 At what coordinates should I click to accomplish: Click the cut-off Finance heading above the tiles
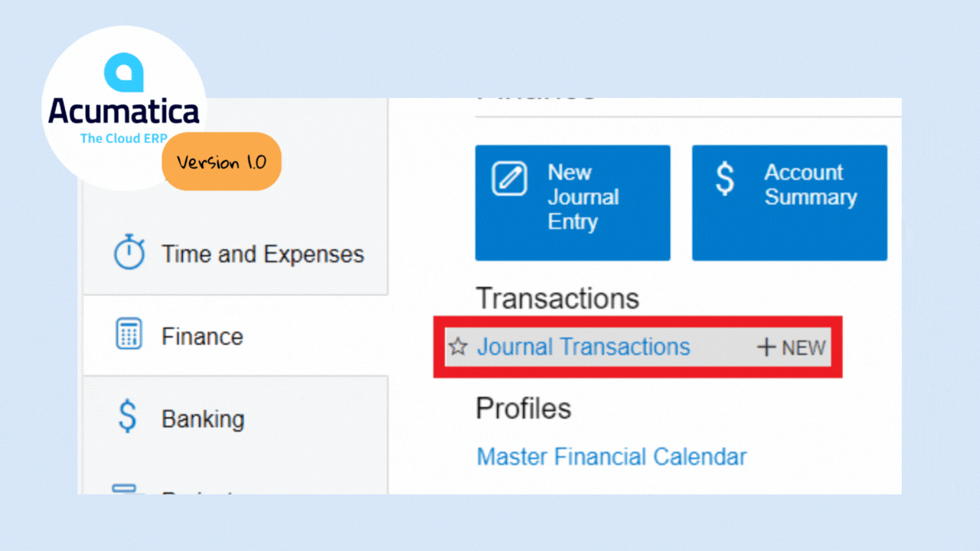(536, 100)
